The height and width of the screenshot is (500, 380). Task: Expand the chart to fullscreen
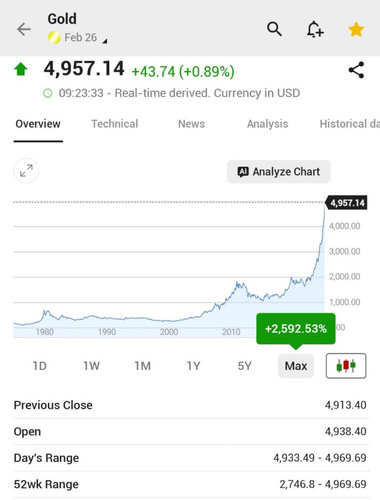(26, 170)
